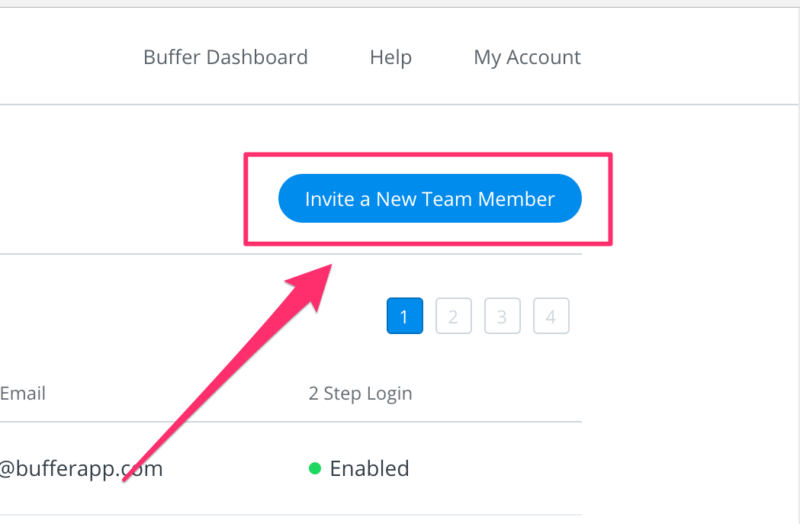
Task: Click the word Login in the column header
Action: [389, 393]
